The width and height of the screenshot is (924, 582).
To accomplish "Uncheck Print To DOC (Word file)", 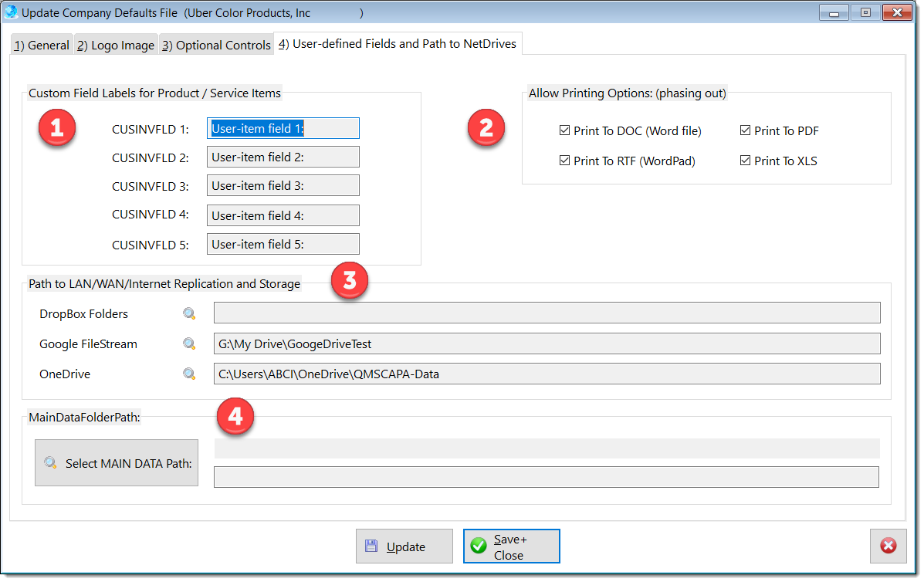I will (564, 131).
